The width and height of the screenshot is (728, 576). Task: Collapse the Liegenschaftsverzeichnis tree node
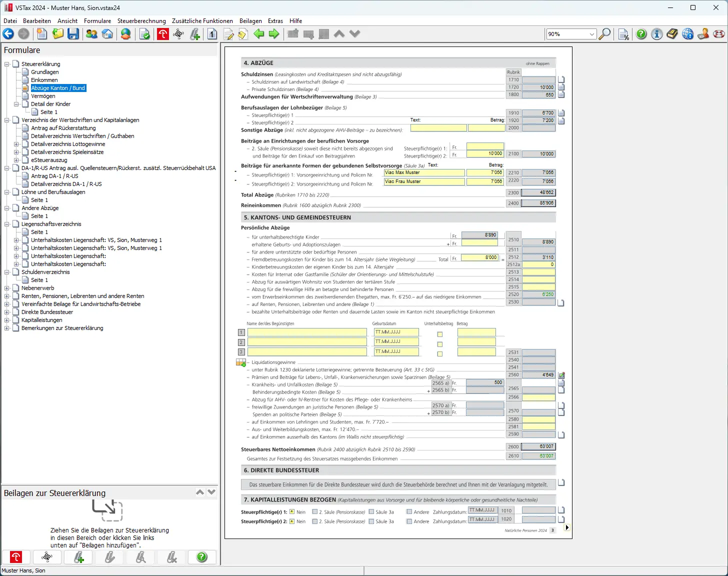click(7, 224)
